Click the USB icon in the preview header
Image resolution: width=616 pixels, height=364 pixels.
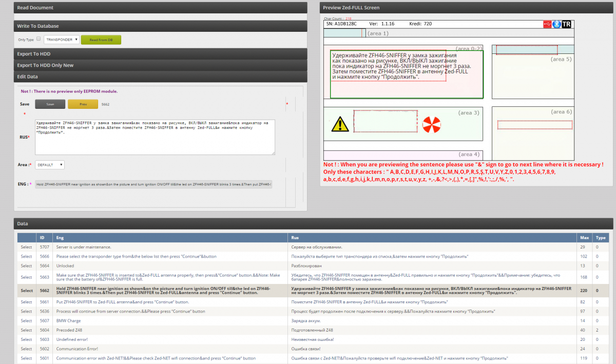[x=547, y=24]
